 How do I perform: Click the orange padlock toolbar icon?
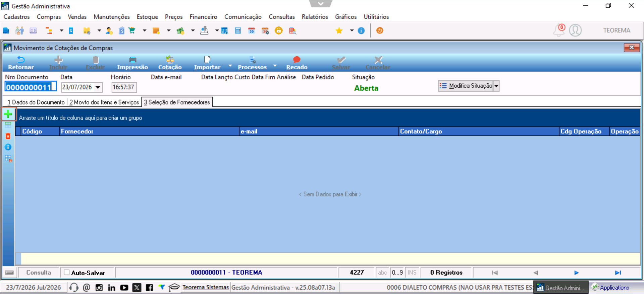(279, 31)
